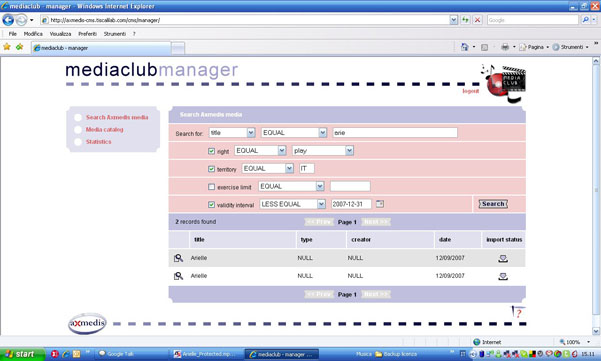Open a new blank browser tab
The width and height of the screenshot is (601, 361).
(178, 48)
